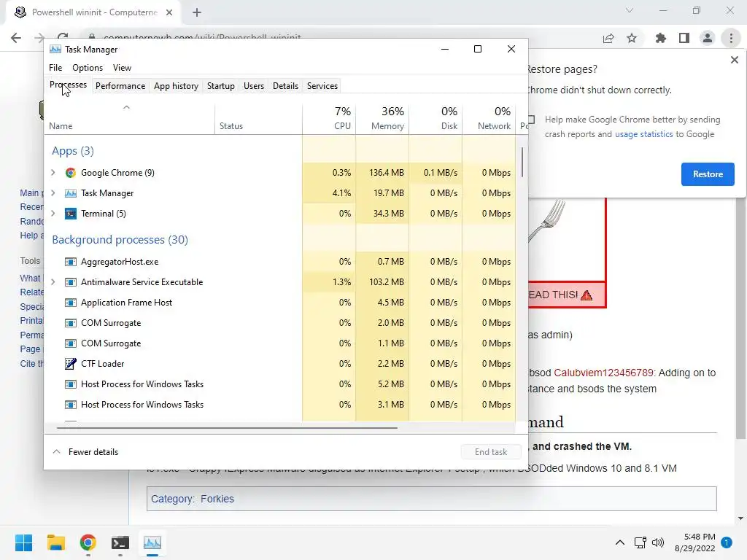
Task: Click Chrome's back navigation arrow
Action: click(x=16, y=38)
